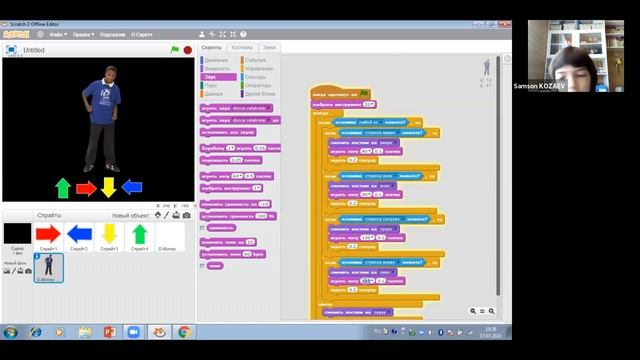The image size is (640, 360).
Task: Upload a backdrop from file
Action: pos(20,271)
